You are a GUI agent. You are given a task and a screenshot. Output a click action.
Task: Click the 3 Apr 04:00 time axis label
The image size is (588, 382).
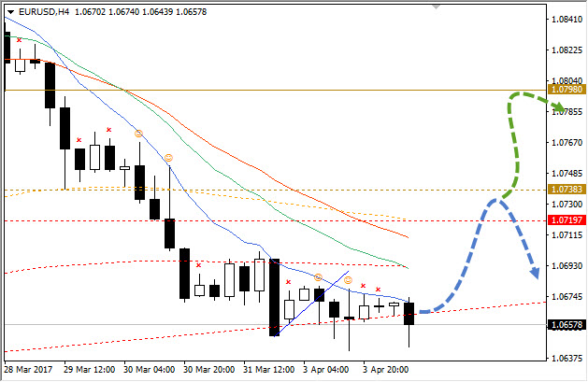click(x=326, y=370)
